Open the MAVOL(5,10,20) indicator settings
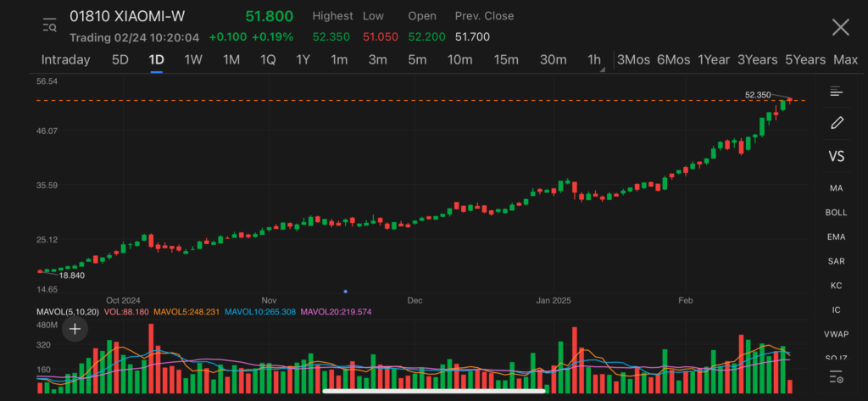 [67, 312]
